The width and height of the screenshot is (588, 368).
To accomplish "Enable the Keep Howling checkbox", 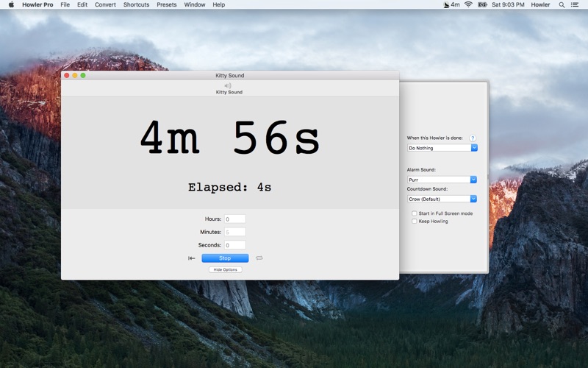I will tap(415, 222).
